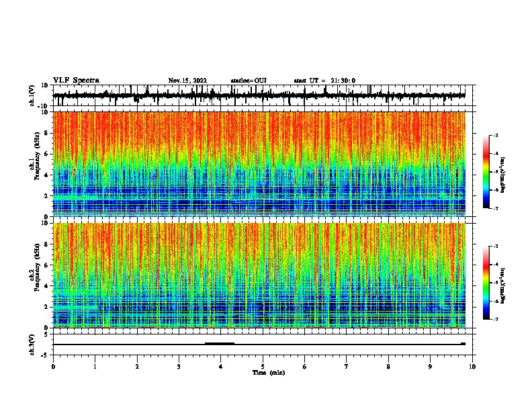Click time axis tick label "6"
Screen dimensions: 532x411
pyautogui.click(x=305, y=367)
